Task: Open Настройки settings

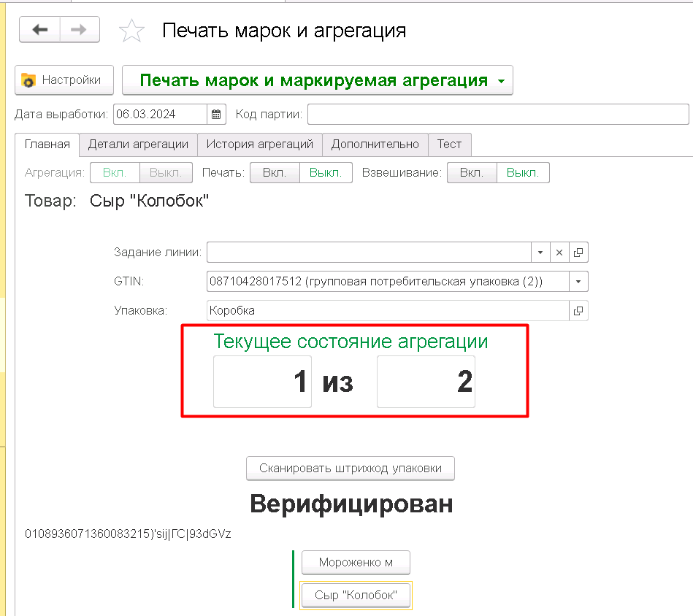Action: (x=64, y=80)
